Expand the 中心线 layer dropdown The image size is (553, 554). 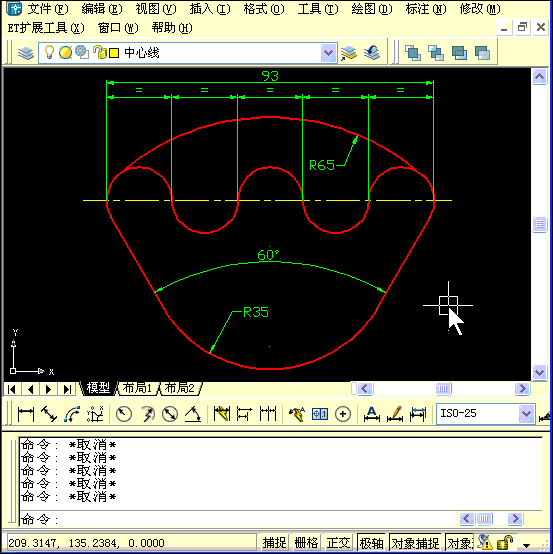coord(328,53)
